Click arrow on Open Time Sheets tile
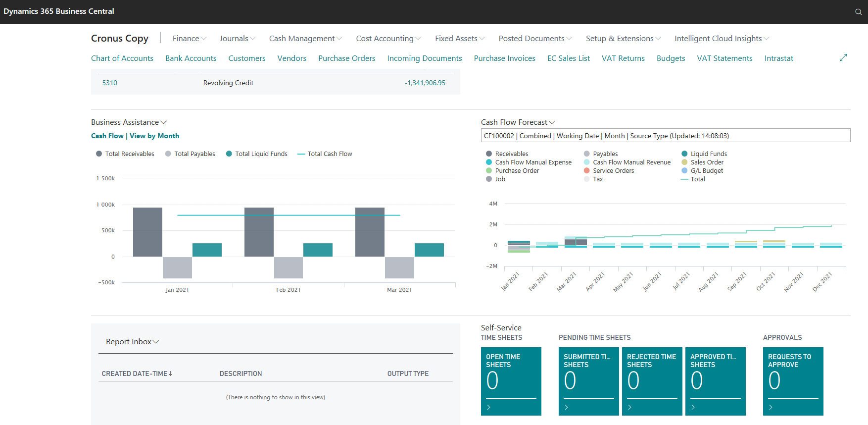The height and width of the screenshot is (425, 868). [x=488, y=407]
